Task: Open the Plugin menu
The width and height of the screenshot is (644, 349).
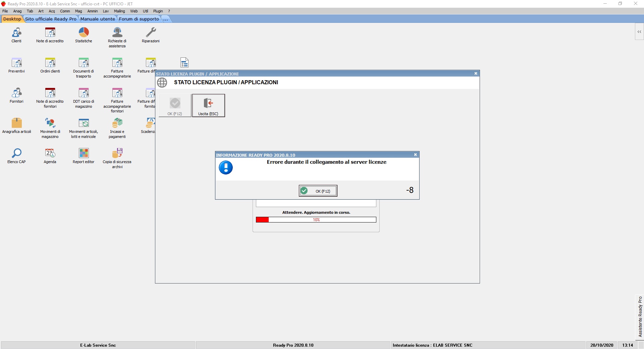Action: click(158, 11)
